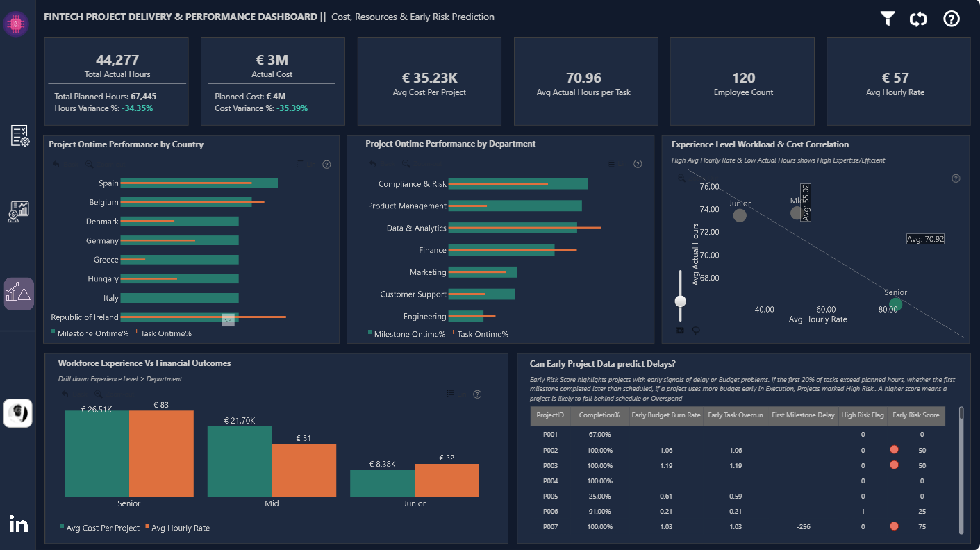Screen dimensions: 980x550
Task: Open the LinkedIn icon in the sidebar
Action: (x=19, y=524)
